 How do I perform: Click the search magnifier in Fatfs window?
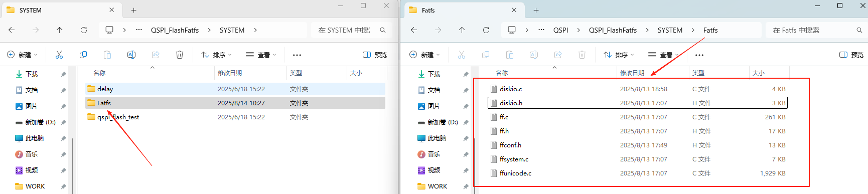coord(859,30)
